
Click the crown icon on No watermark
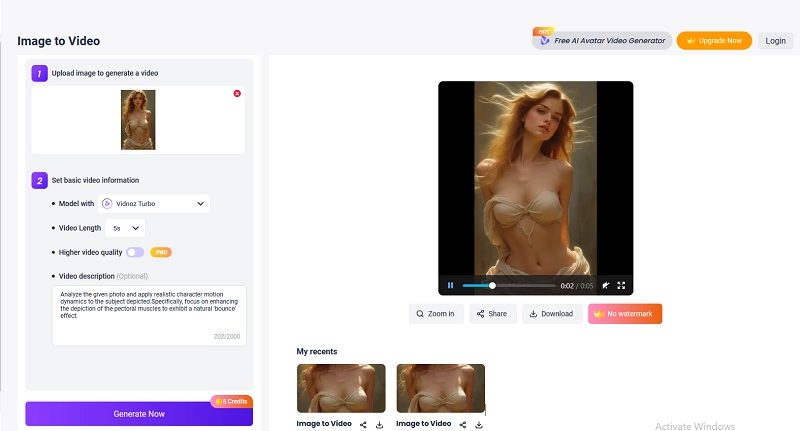(x=599, y=314)
